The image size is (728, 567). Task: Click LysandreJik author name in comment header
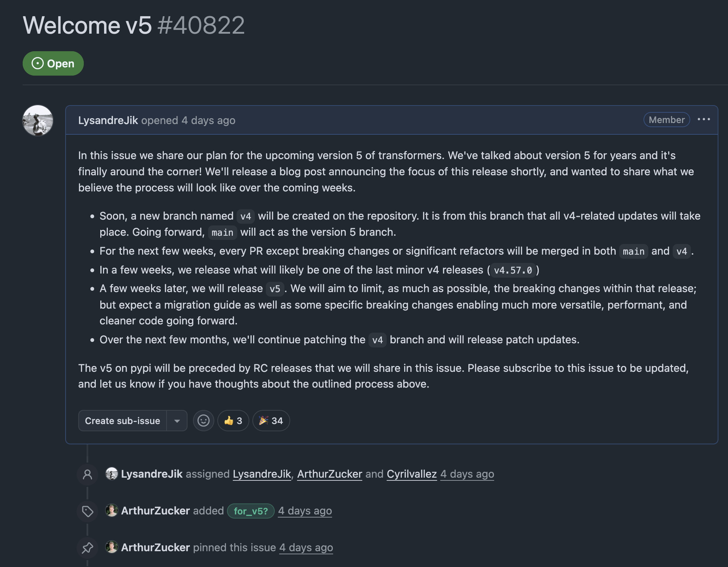108,121
